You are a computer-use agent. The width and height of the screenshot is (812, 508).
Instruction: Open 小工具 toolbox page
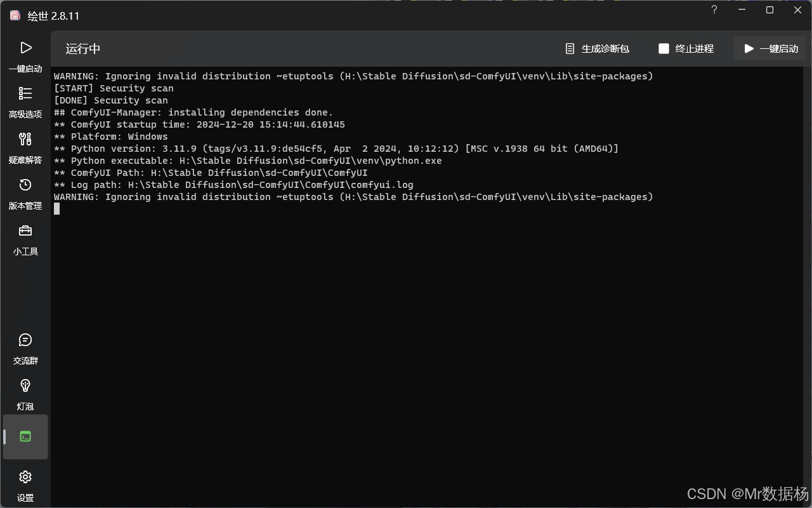pyautogui.click(x=25, y=239)
